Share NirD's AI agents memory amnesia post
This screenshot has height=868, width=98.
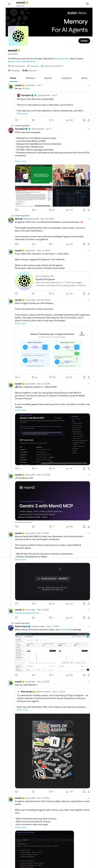click(x=89, y=244)
